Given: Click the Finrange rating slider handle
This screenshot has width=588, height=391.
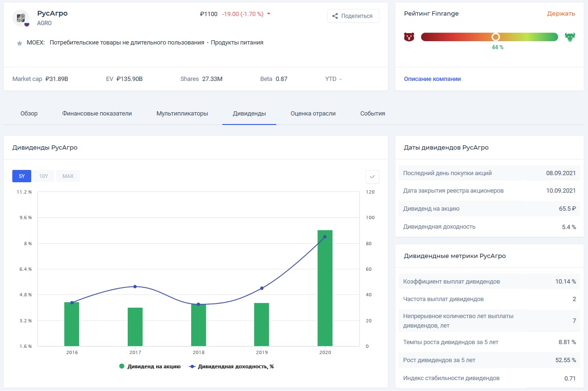Looking at the screenshot, I should [x=495, y=37].
